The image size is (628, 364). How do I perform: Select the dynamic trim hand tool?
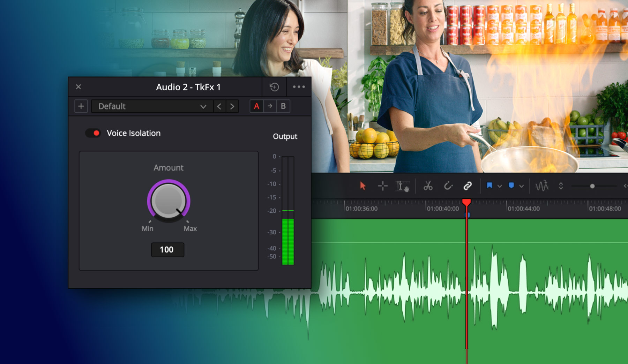403,186
